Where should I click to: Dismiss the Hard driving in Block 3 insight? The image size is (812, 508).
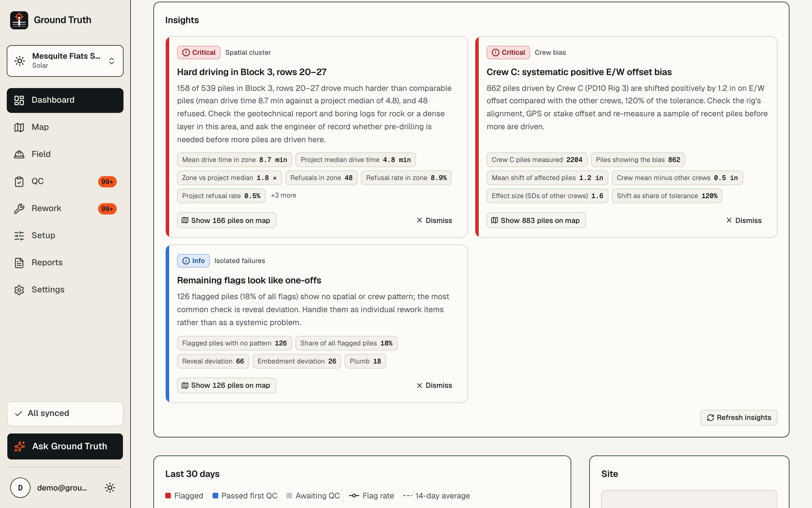(434, 220)
